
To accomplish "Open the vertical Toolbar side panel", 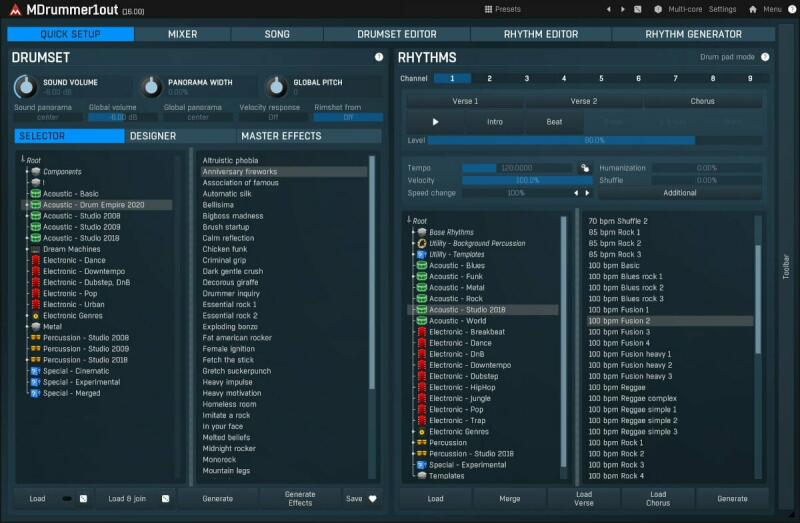I will point(786,266).
